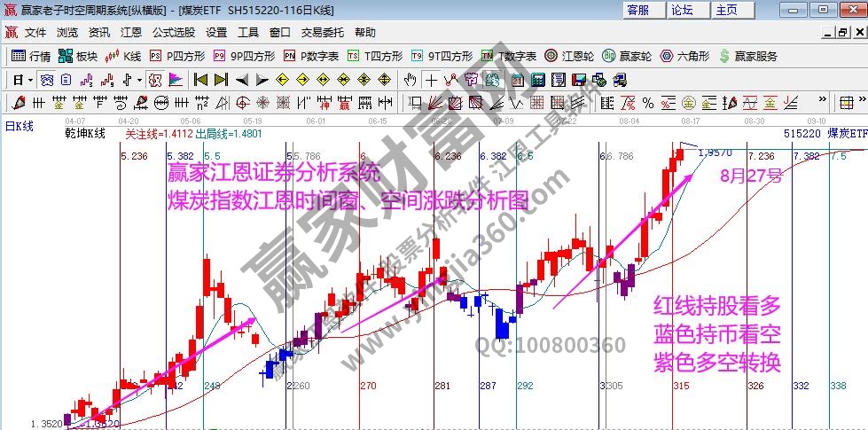The image size is (868, 430).
Task: Open the 公式选股 menu
Action: 173,32
